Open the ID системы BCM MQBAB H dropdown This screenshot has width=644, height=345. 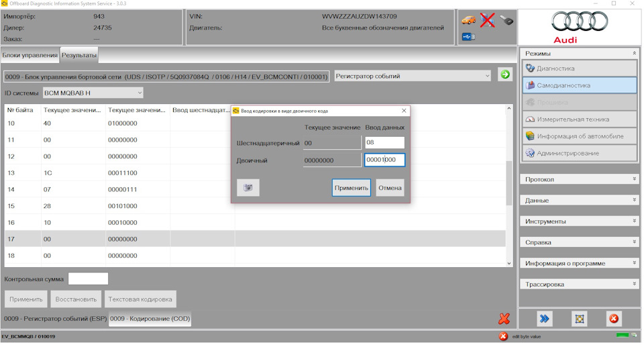(x=93, y=93)
